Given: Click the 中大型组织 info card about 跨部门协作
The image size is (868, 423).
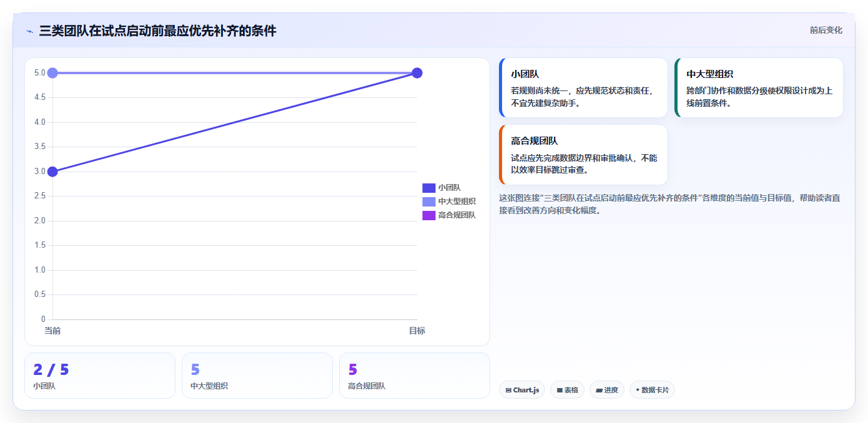Looking at the screenshot, I should (x=759, y=87).
